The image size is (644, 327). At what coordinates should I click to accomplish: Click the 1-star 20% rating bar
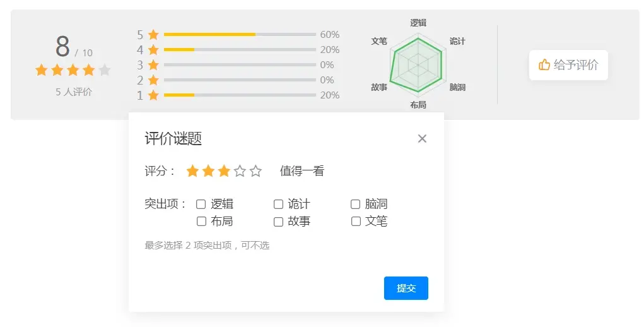(x=240, y=95)
